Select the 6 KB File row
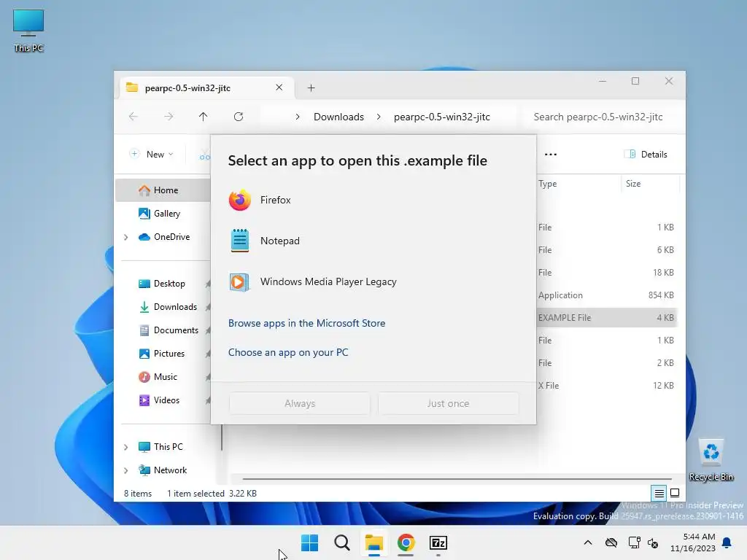The image size is (747, 560). [606, 250]
